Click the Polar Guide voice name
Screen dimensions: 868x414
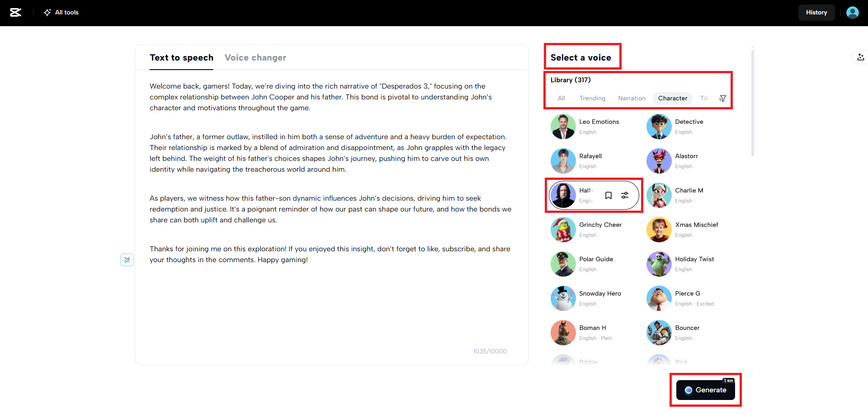[596, 259]
